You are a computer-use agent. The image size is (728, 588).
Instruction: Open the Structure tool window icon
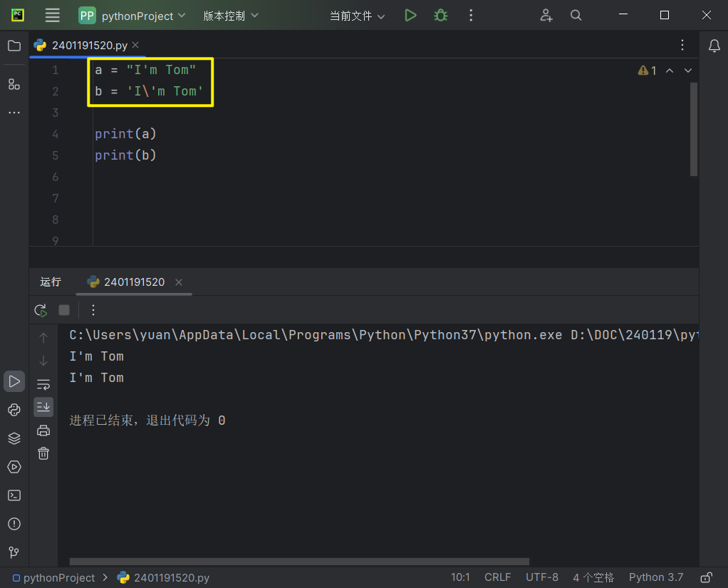pyautogui.click(x=14, y=84)
